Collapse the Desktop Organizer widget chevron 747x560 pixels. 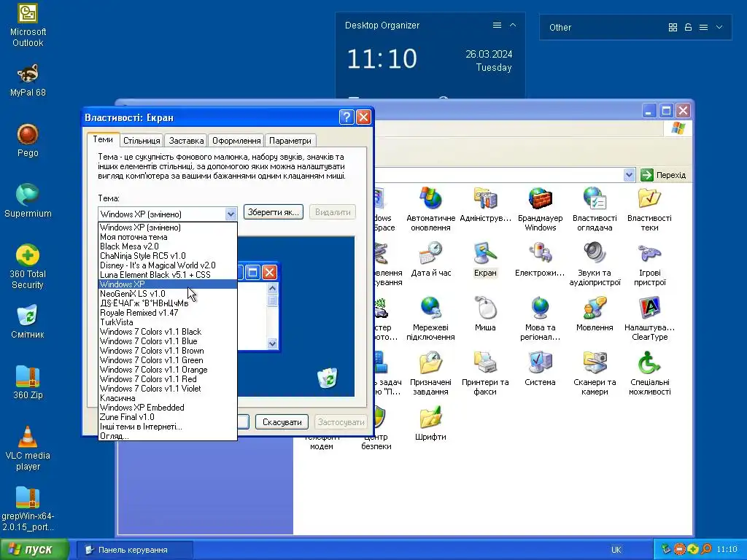point(513,26)
